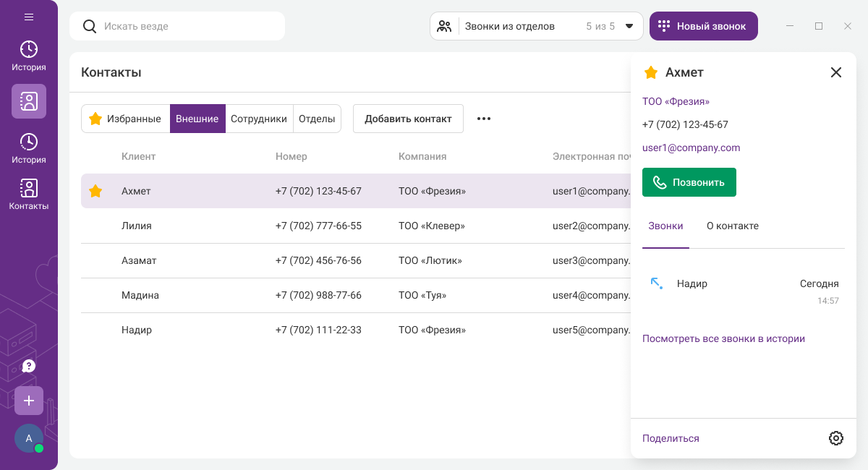Click Добавить контакт button

pyautogui.click(x=408, y=119)
